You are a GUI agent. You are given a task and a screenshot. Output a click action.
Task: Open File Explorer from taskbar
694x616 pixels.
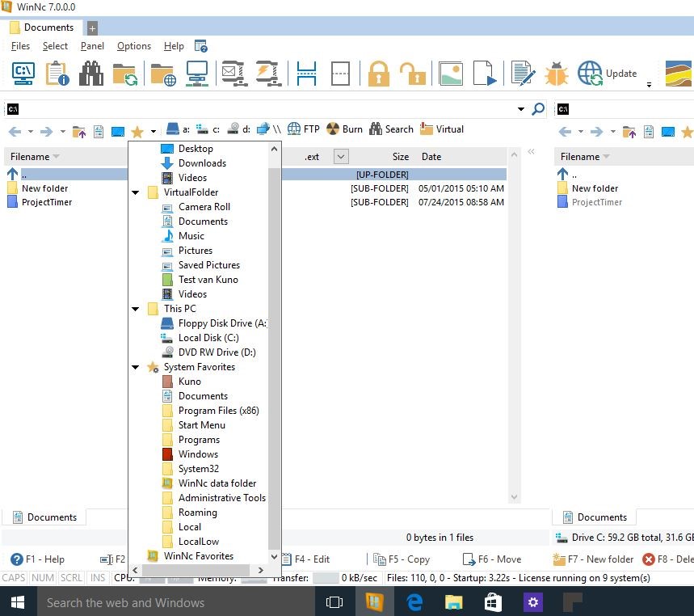pos(454,601)
